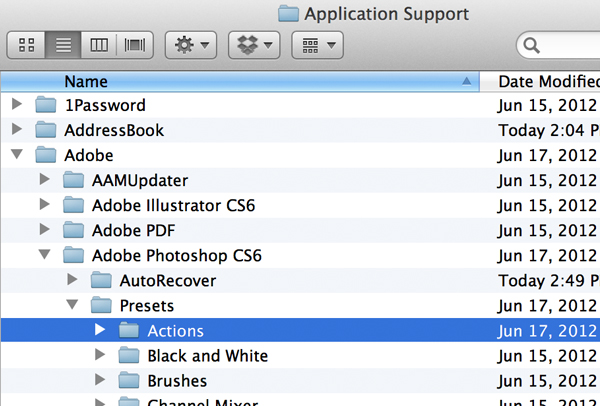600x406 pixels.
Task: Open the Arrange items dropdown
Action: pos(317,45)
